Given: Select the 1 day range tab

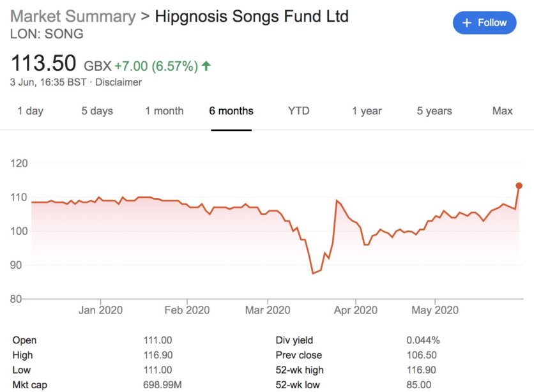Looking at the screenshot, I should click(30, 111).
